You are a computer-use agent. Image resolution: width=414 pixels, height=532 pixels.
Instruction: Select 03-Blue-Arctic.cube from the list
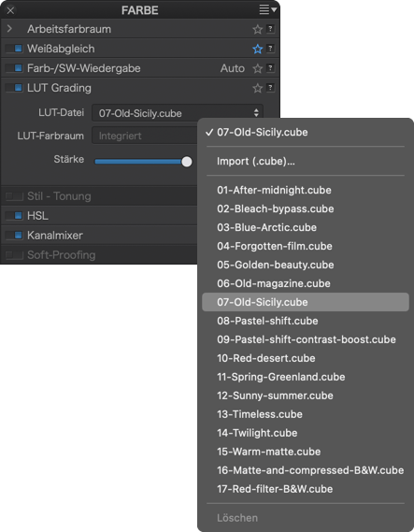267,227
